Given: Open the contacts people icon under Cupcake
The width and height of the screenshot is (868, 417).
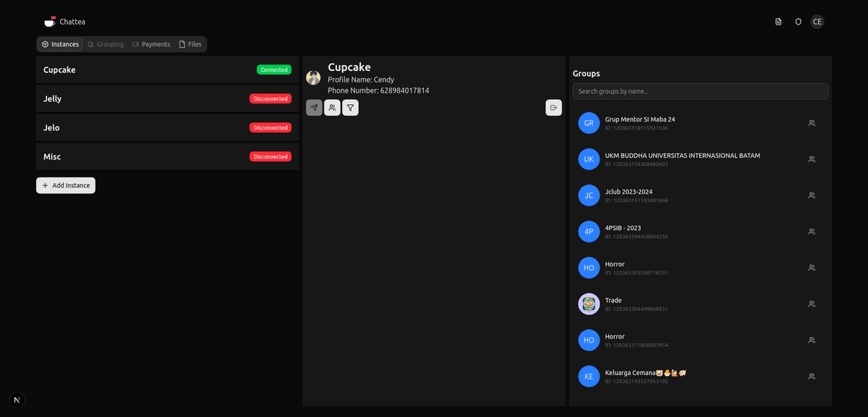Looking at the screenshot, I should point(332,107).
